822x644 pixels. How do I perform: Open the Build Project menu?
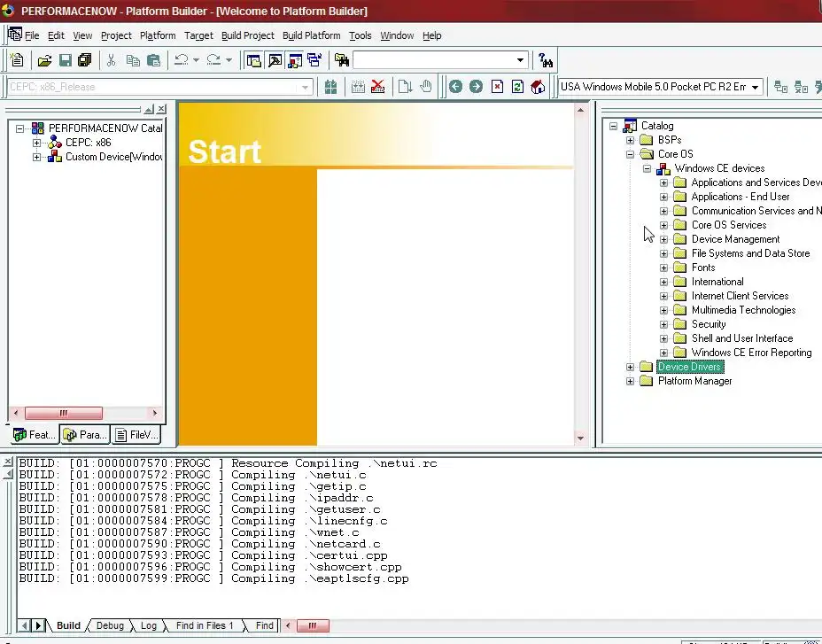point(247,35)
